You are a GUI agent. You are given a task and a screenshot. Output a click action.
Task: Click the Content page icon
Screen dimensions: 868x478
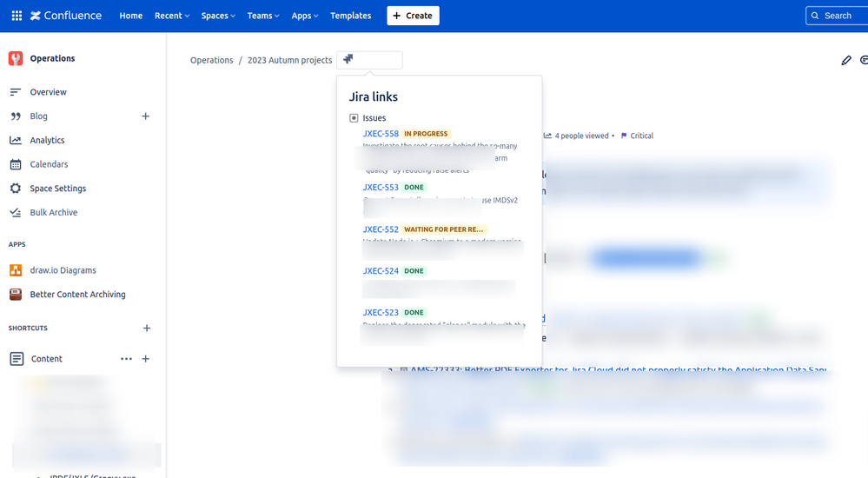pos(17,359)
